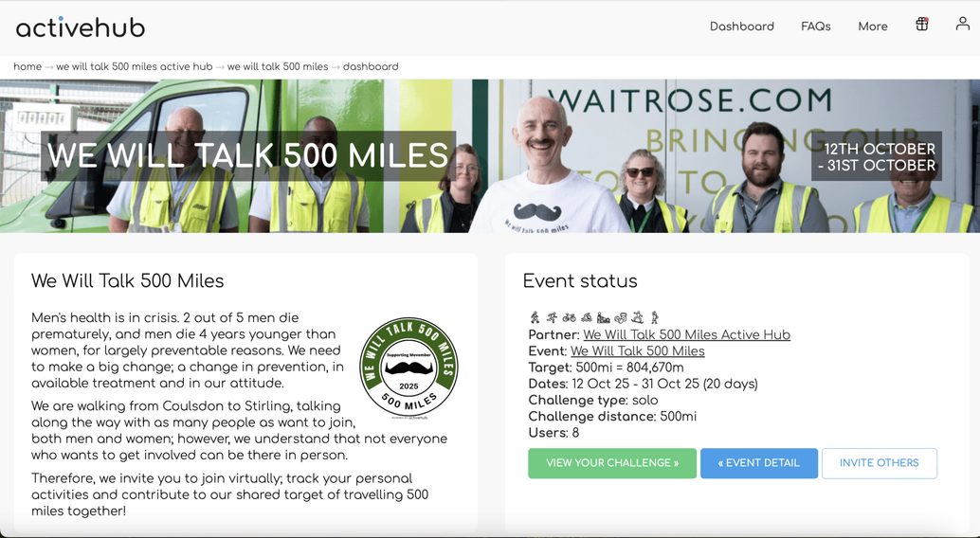Click the 'We Will Talk 500 Miles' card heading
Viewport: 980px width, 538px height.
tap(128, 281)
